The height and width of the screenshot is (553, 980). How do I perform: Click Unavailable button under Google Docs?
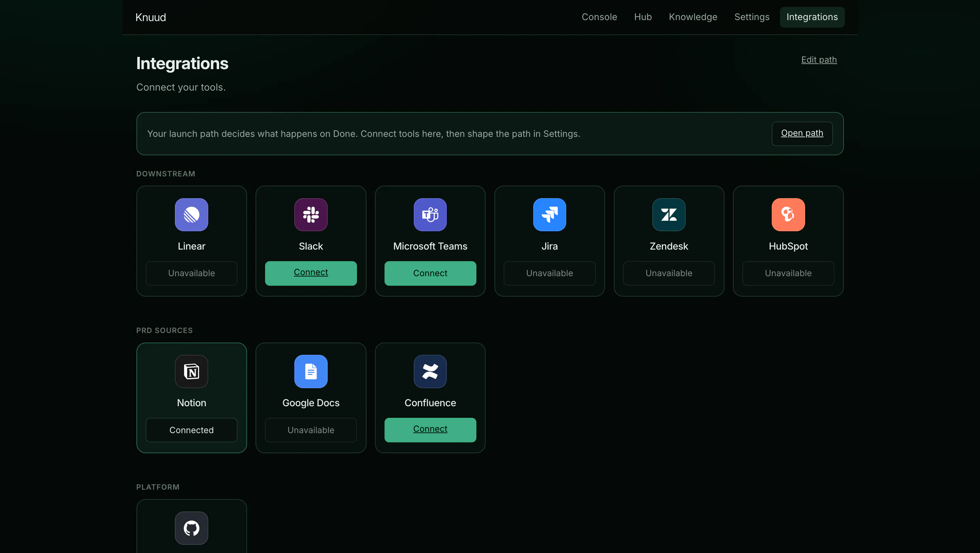click(311, 430)
